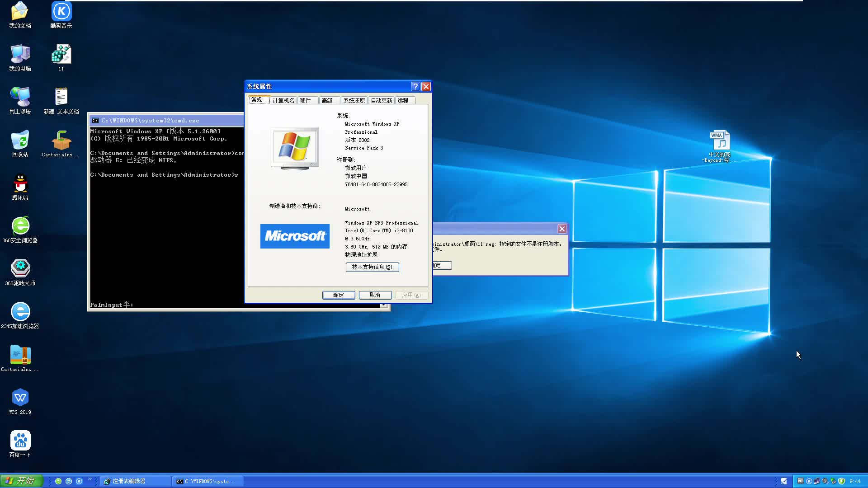The height and width of the screenshot is (488, 868).
Task: Activate the 注册表编辑器 taskbar button
Action: [135, 481]
